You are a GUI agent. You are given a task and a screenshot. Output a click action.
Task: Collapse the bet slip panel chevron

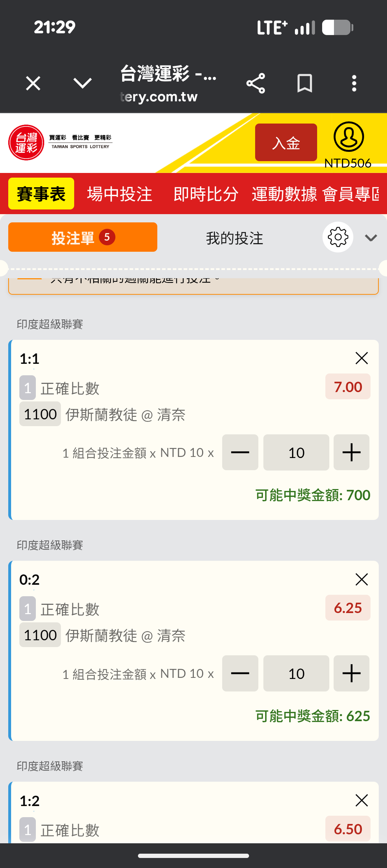(371, 238)
